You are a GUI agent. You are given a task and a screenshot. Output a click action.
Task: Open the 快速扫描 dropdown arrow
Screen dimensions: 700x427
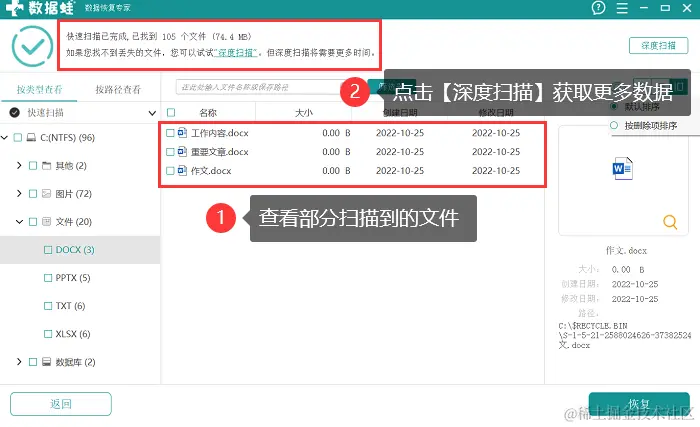152,113
